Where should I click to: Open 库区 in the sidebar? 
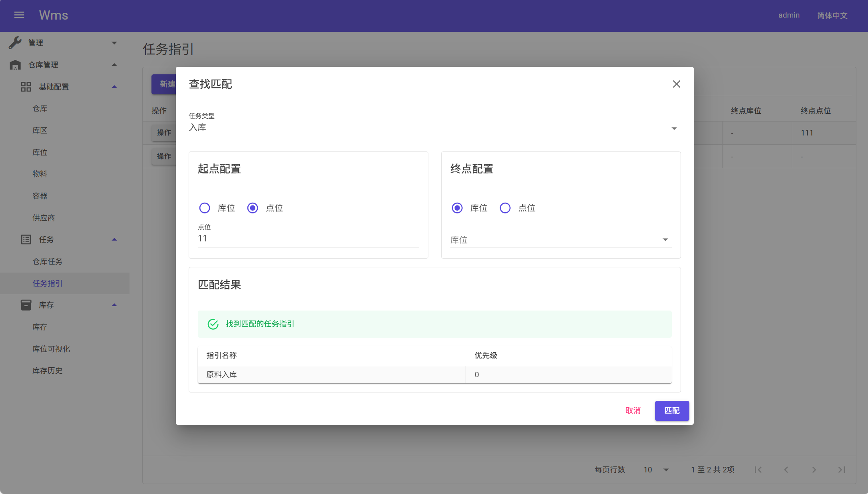tap(65, 130)
